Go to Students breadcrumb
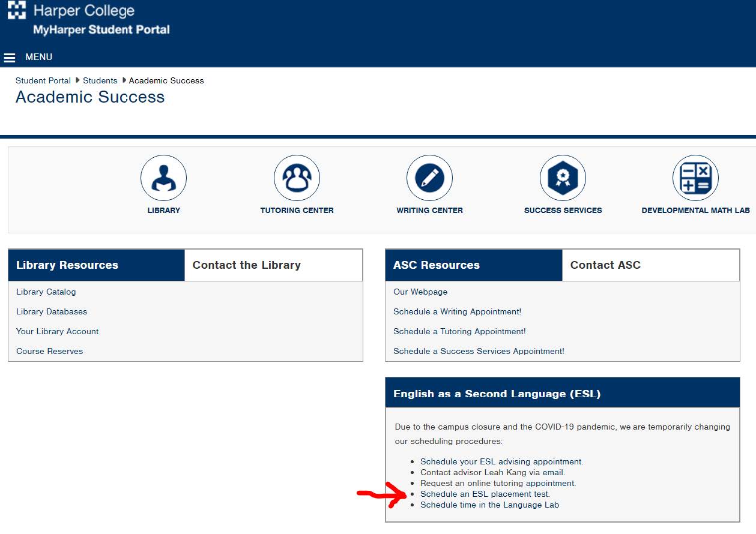This screenshot has width=756, height=534. 100,80
